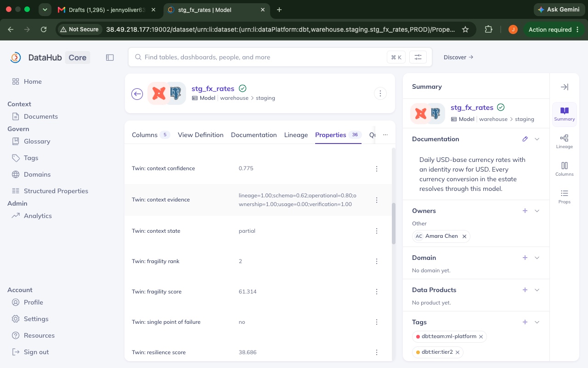Click the browser address bar URL
588x368 pixels.
pos(280,29)
